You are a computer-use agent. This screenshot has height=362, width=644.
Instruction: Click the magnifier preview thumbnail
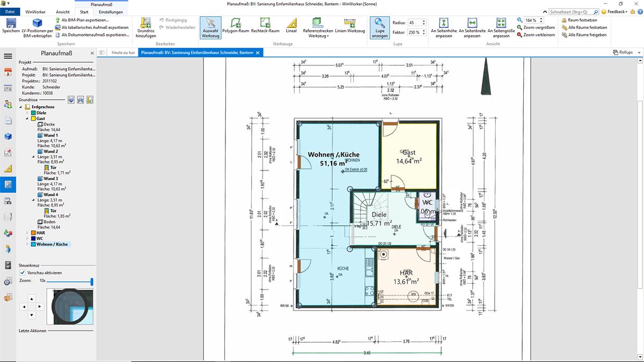(69, 306)
